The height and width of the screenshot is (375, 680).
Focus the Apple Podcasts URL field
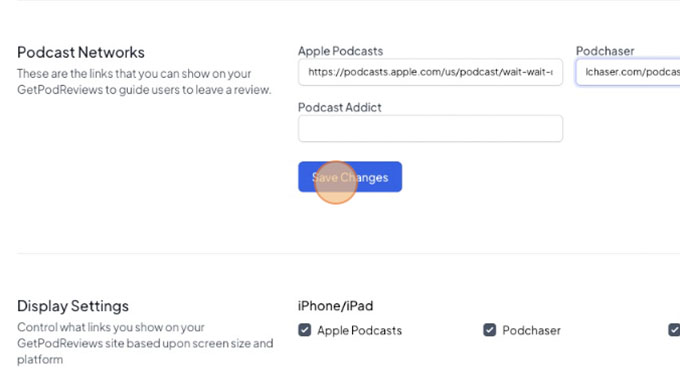pos(430,72)
